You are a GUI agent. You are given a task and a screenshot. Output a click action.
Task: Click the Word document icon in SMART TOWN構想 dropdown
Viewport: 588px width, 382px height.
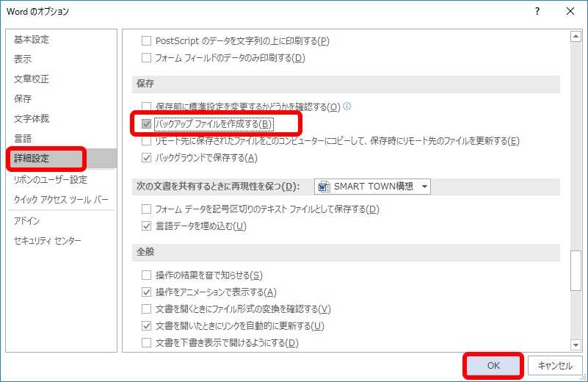pos(324,187)
